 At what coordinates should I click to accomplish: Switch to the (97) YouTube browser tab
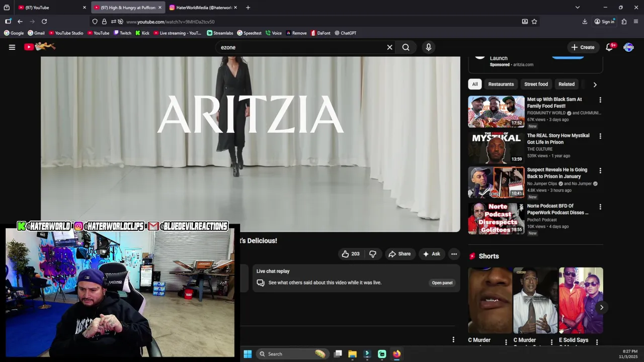(x=51, y=8)
